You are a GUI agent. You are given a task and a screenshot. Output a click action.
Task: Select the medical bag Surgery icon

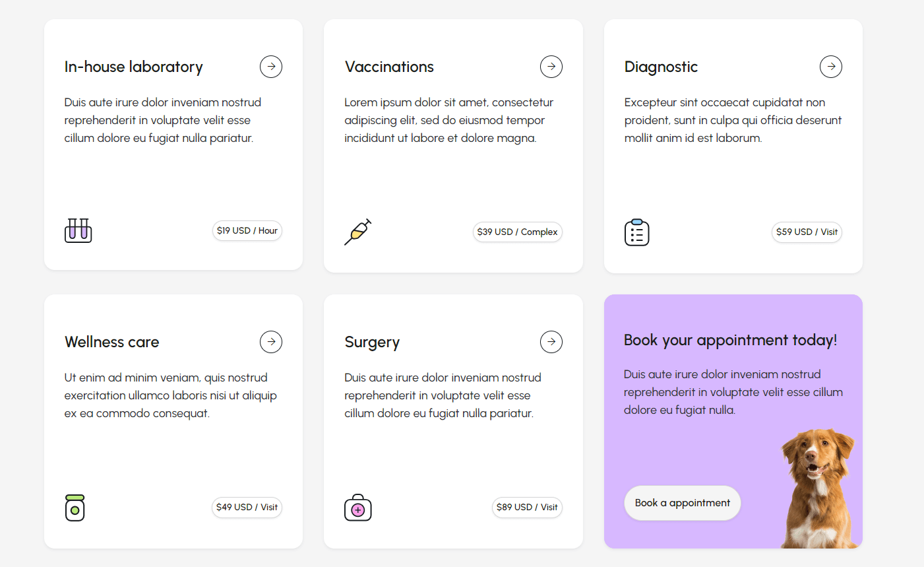(357, 508)
